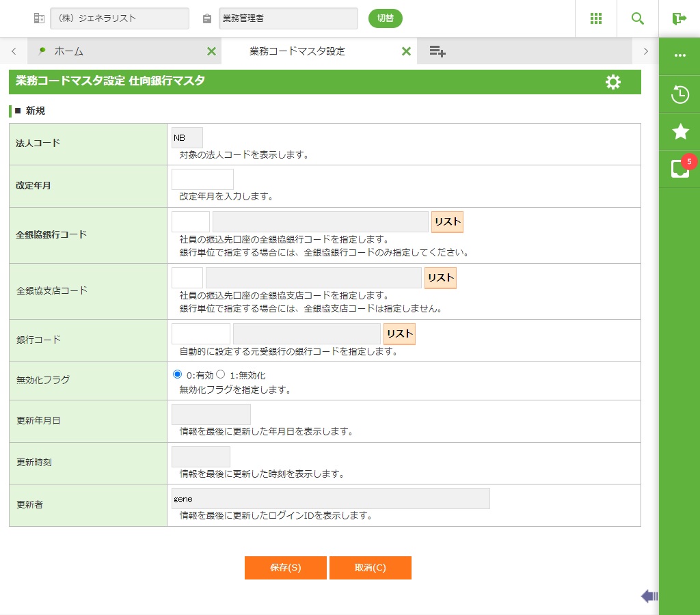Open リスト for 銀行コード

[x=399, y=334]
